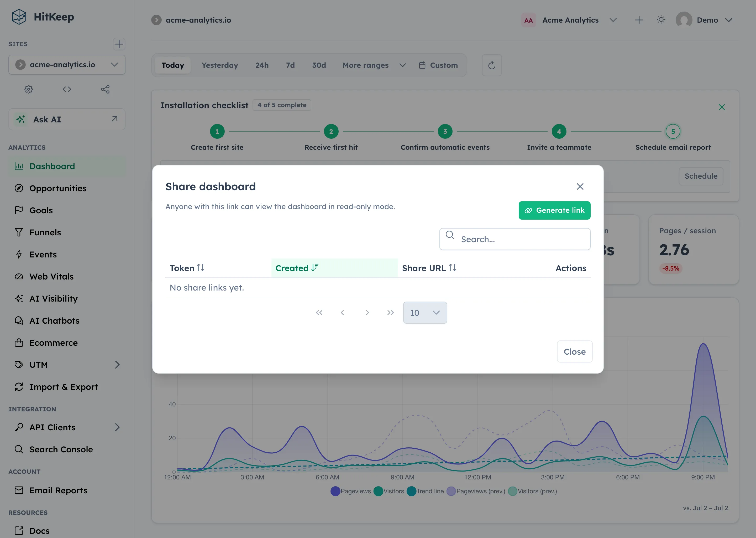Select Today date range tab
The width and height of the screenshot is (756, 538).
coord(172,65)
